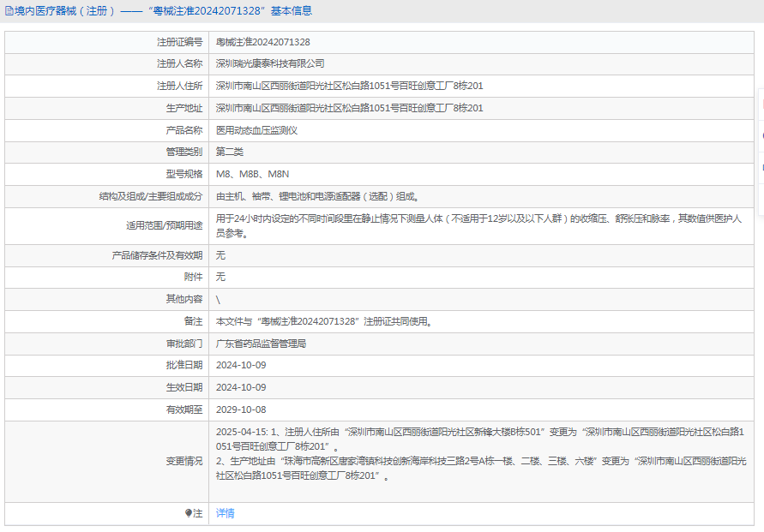Click the 备注 label
Viewport: 764px width, 532px height.
pyautogui.click(x=194, y=322)
